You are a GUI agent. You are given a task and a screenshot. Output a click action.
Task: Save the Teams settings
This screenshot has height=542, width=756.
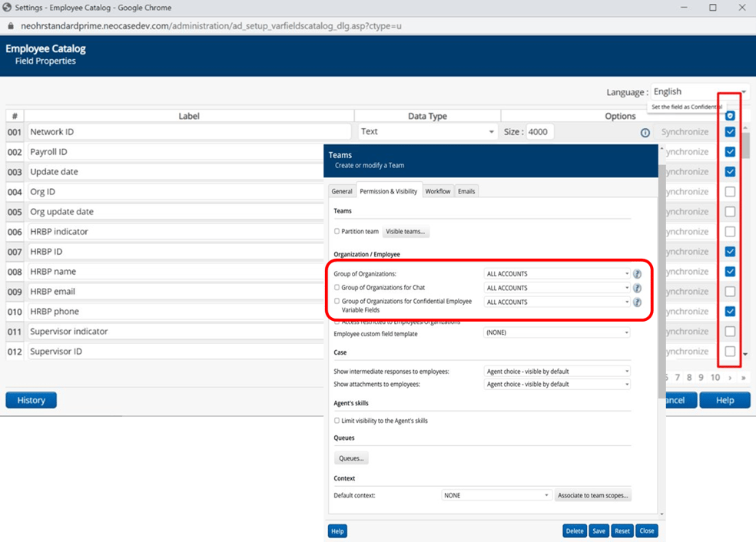pyautogui.click(x=598, y=530)
